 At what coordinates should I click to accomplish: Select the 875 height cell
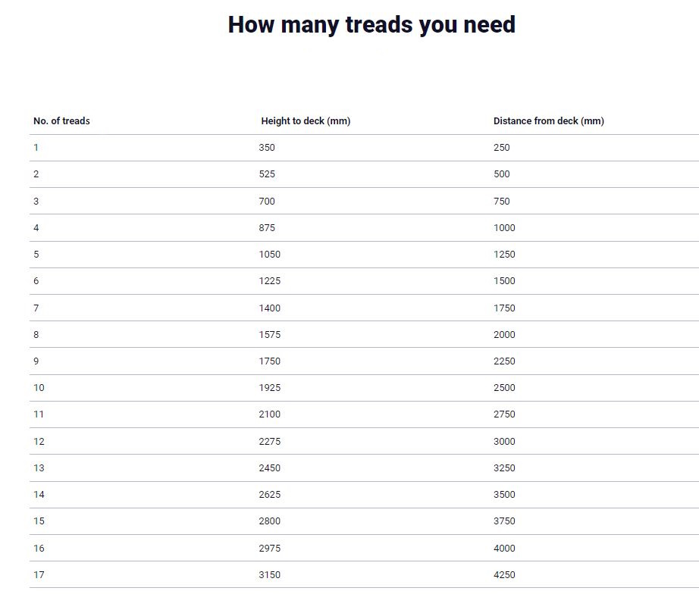tap(267, 228)
